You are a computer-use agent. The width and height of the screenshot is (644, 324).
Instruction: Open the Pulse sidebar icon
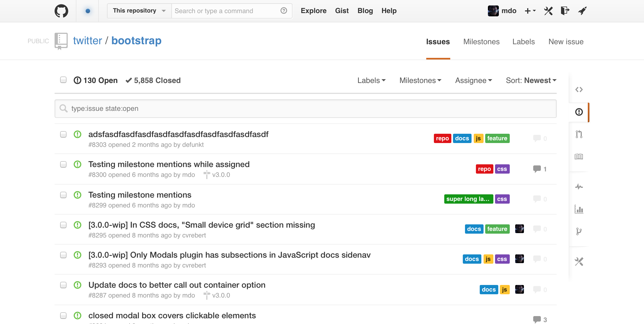tap(579, 187)
